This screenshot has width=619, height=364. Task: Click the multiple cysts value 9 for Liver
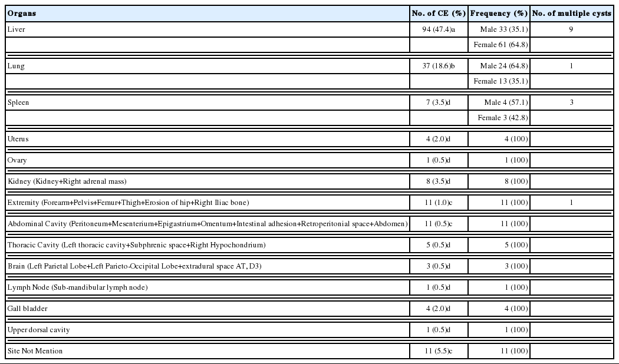tap(571, 29)
